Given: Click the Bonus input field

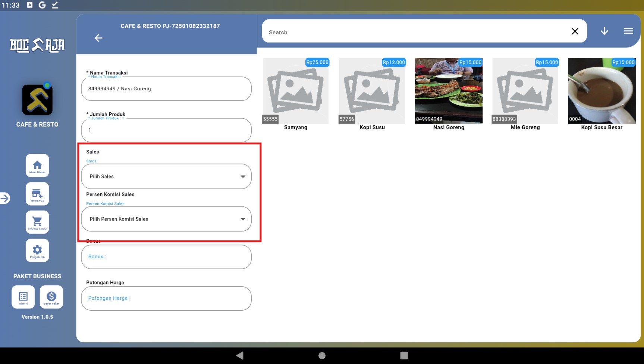Looking at the screenshot, I should click(166, 257).
